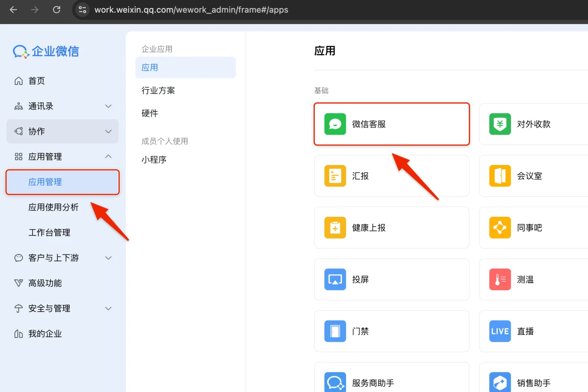The image size is (588, 392).
Task: Select the 应用 tab in 企业应用
Action: [x=185, y=68]
